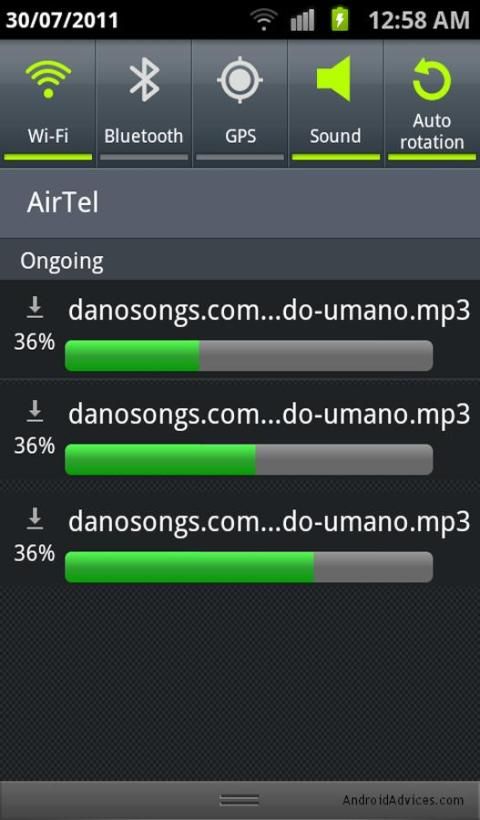Enable Bluetooth quick setting
480x820 pixels.
(x=144, y=104)
